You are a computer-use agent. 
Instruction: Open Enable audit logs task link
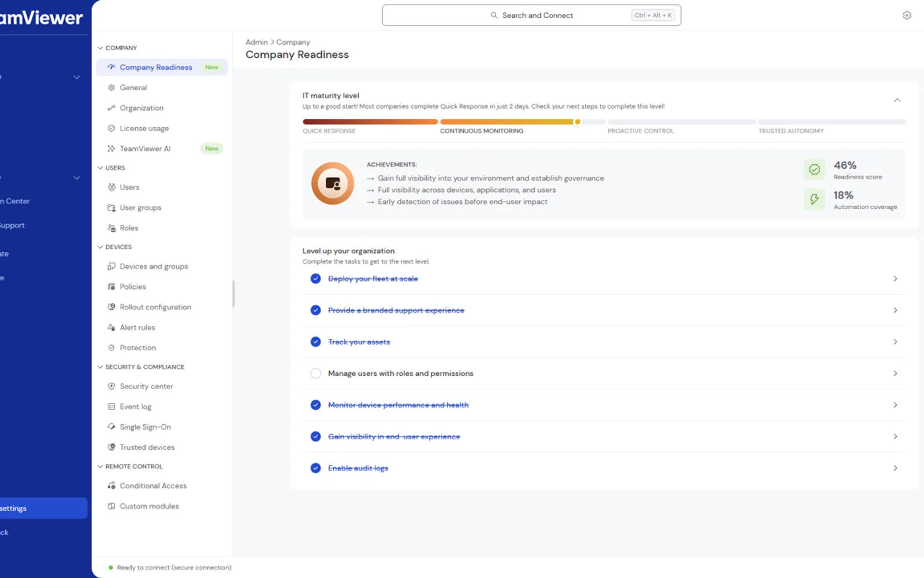pos(358,468)
